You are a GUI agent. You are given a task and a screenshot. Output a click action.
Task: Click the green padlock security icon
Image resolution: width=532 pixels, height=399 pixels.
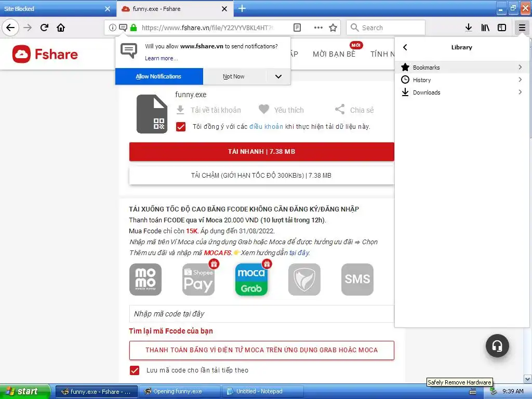[134, 28]
